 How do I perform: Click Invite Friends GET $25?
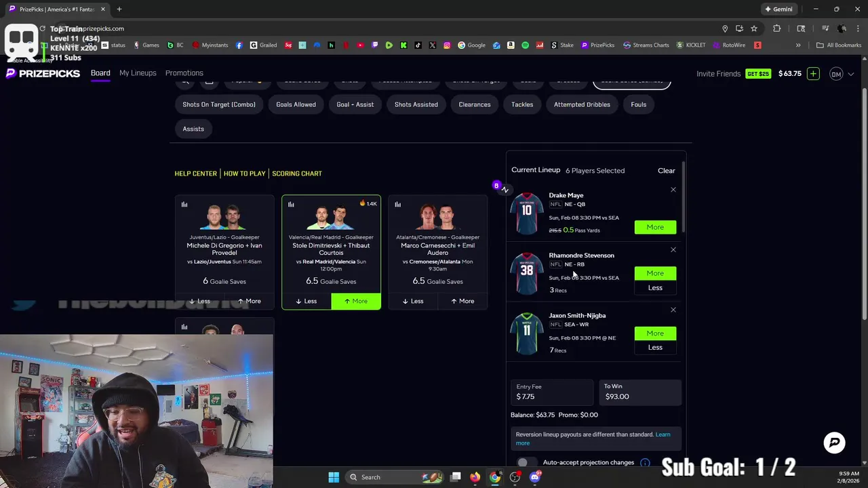734,74
